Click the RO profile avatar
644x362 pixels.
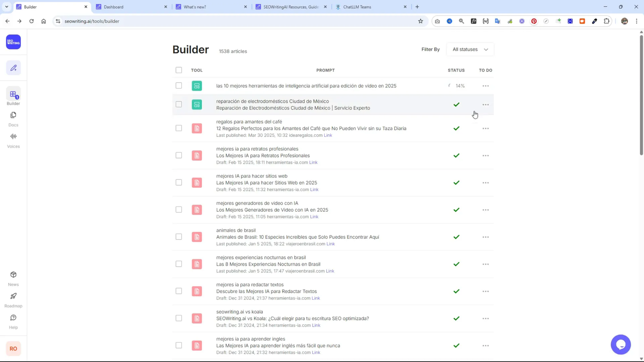[x=13, y=348]
